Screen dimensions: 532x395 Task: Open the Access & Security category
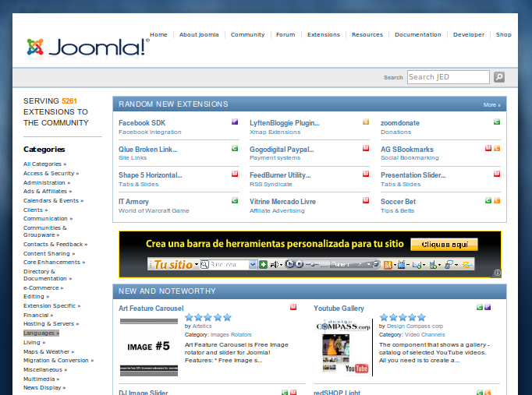(51, 173)
